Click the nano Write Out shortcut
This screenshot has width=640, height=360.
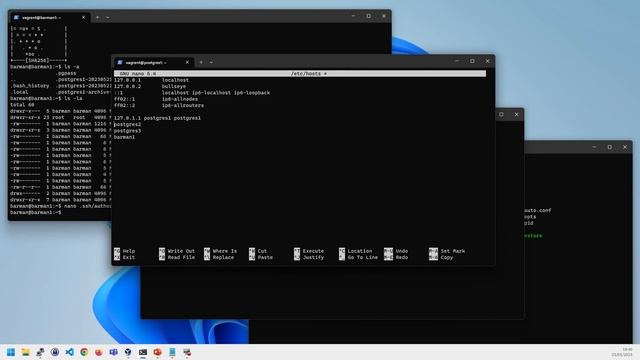[181, 251]
